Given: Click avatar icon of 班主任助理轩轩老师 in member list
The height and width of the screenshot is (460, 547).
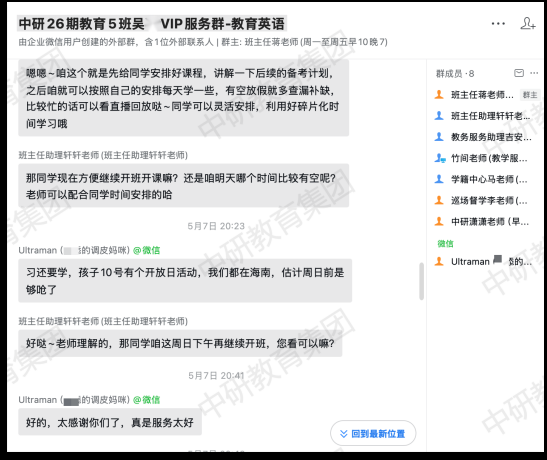Looking at the screenshot, I should click(x=439, y=116).
